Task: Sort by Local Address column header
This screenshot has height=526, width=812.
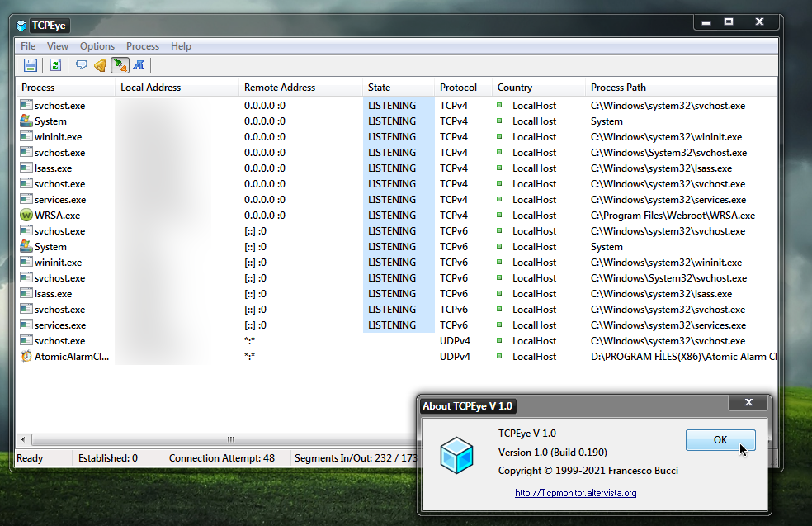Action: (x=177, y=87)
